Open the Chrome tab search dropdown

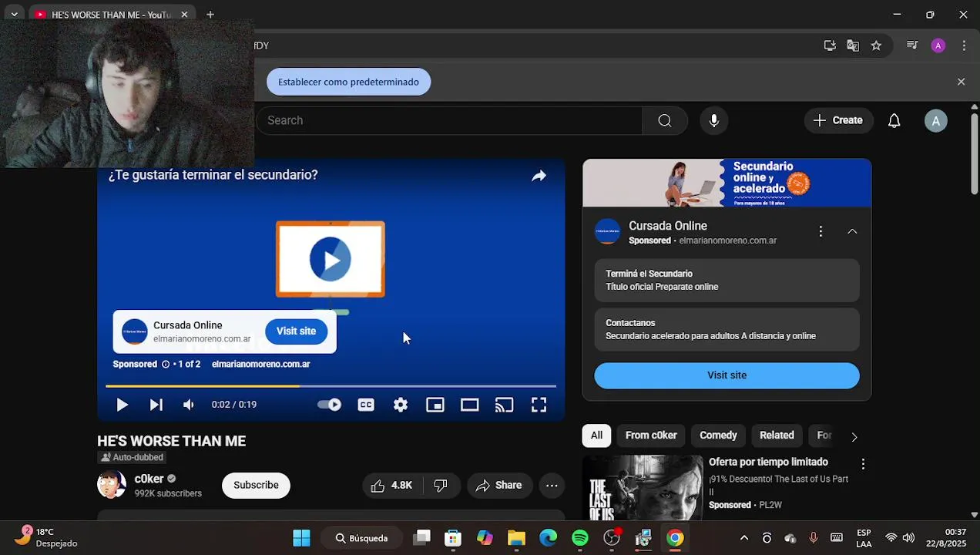[14, 15]
